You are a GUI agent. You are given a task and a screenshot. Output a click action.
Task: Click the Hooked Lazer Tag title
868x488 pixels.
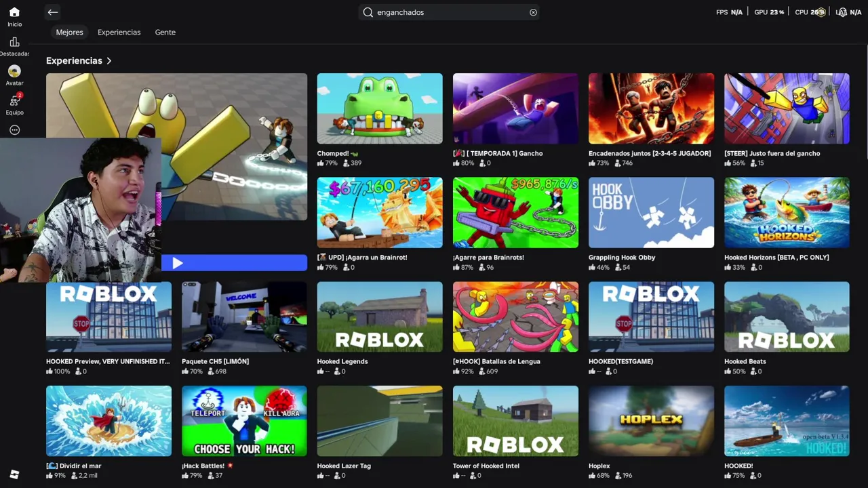344,466
